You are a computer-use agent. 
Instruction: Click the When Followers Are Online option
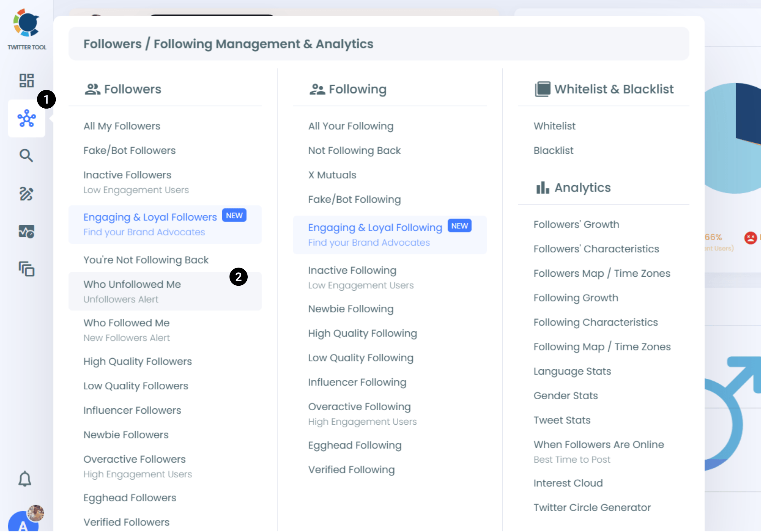tap(598, 444)
